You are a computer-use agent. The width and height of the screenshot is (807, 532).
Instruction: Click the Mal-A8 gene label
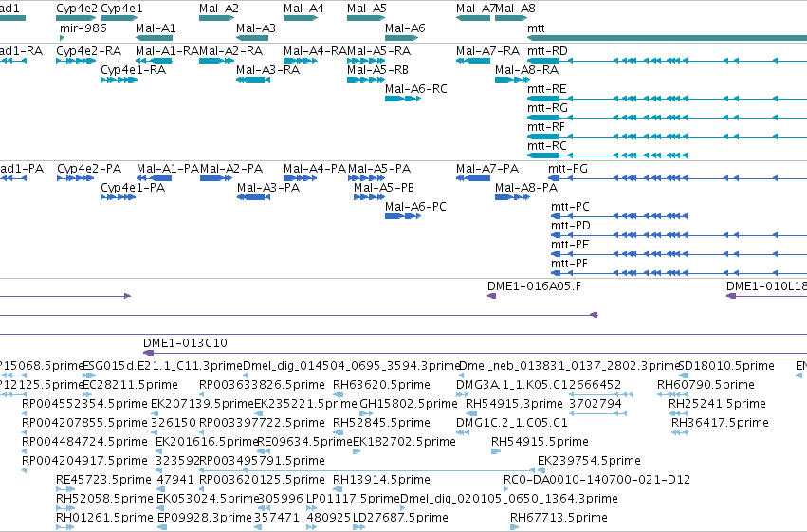(x=515, y=9)
